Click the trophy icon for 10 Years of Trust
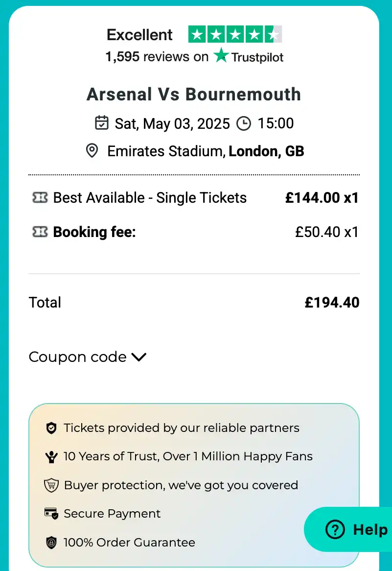392x571 pixels. 51,456
